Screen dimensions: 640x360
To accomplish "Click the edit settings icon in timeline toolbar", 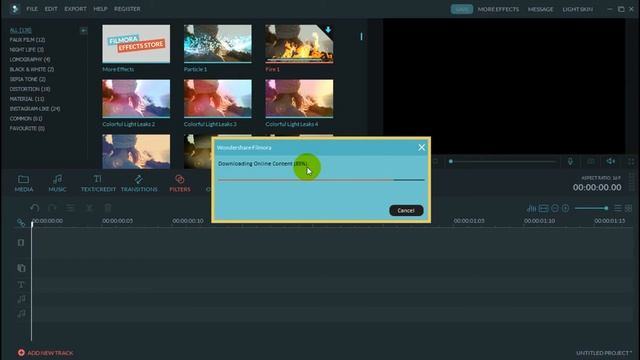I will 71,208.
